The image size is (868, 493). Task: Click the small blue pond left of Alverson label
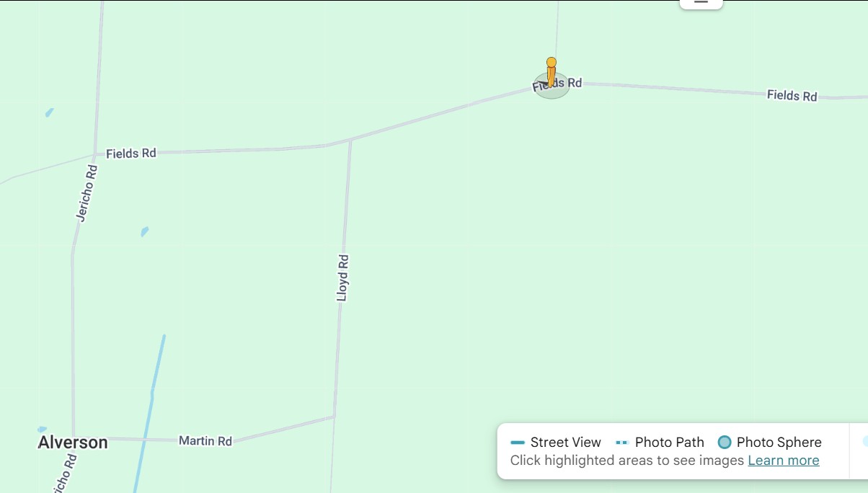[42, 430]
